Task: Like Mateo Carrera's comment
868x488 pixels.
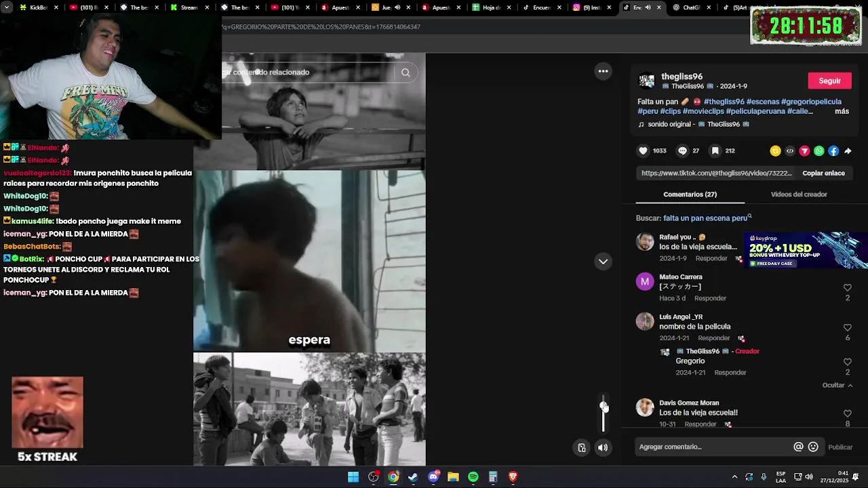Action: pyautogui.click(x=847, y=288)
